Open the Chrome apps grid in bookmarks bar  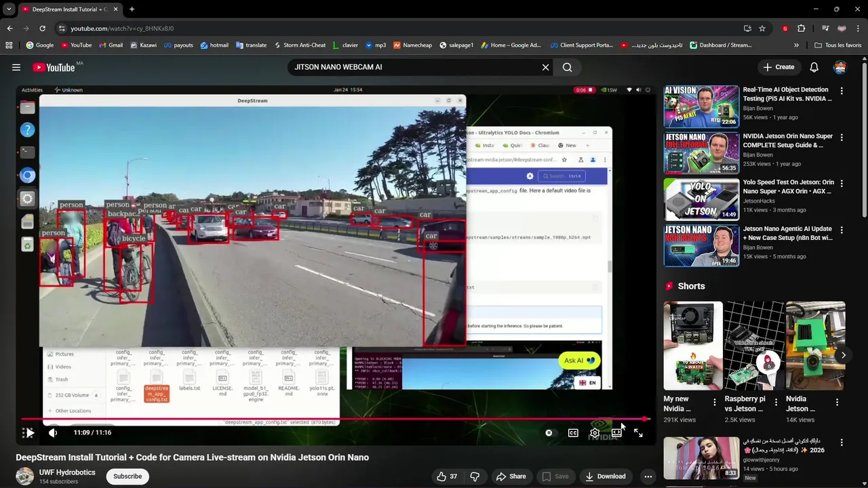click(x=9, y=45)
